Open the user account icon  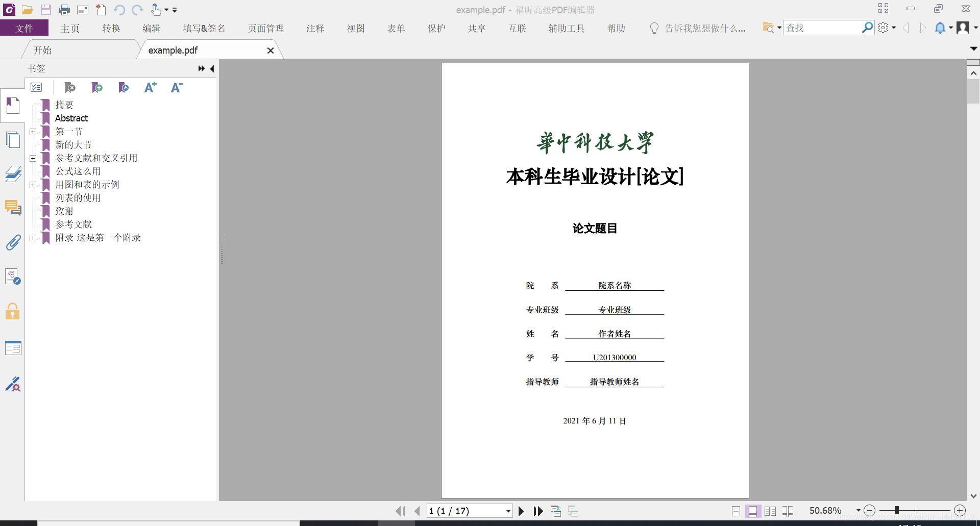click(x=963, y=28)
